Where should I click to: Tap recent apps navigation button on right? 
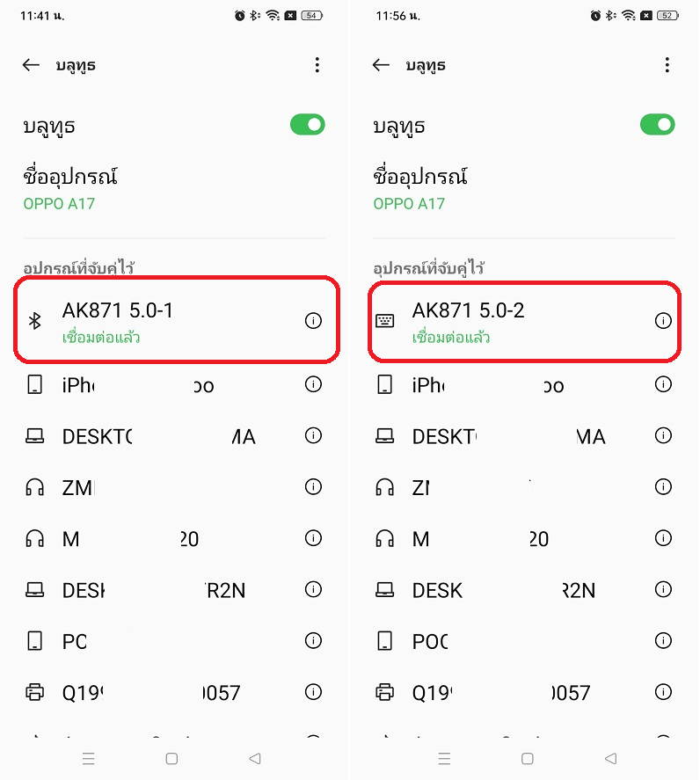(x=444, y=759)
